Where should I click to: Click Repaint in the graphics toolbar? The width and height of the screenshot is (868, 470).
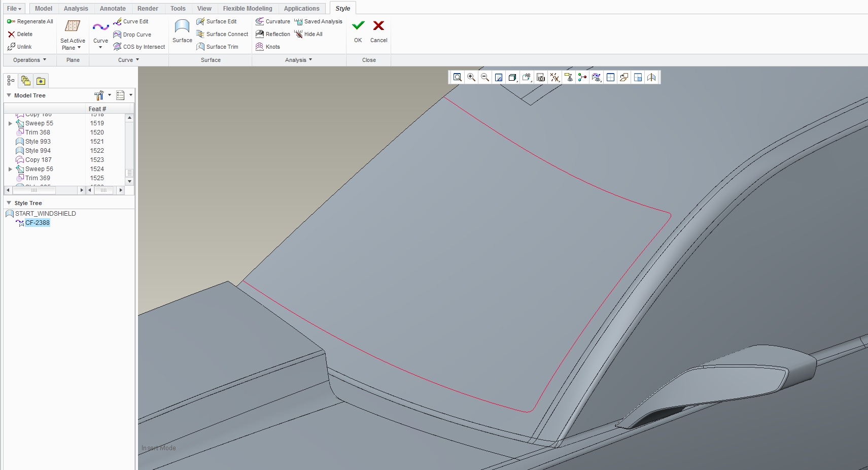coord(499,77)
